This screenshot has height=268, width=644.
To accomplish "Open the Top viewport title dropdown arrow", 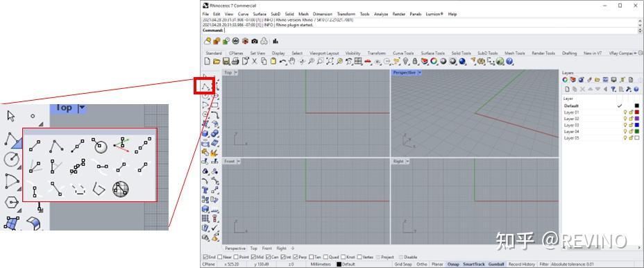I will (x=236, y=72).
